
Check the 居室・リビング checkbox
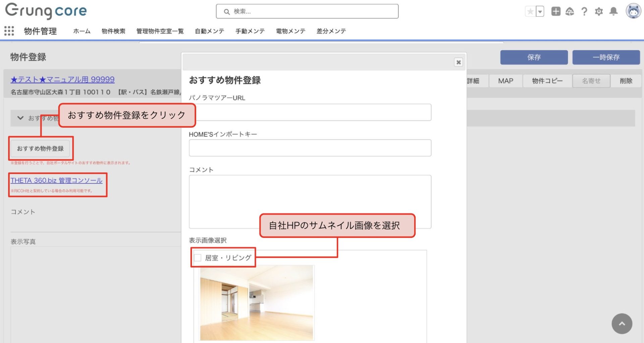198,258
